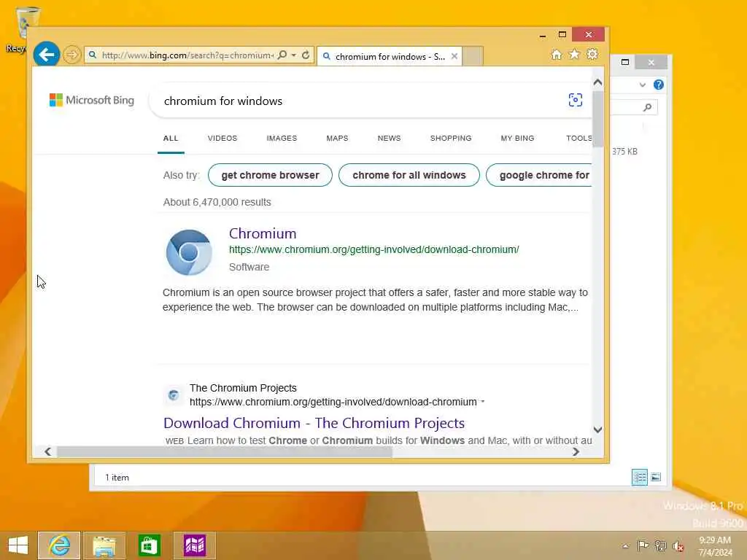
Task: Maximize the Internet Explorer window
Action: (562, 35)
